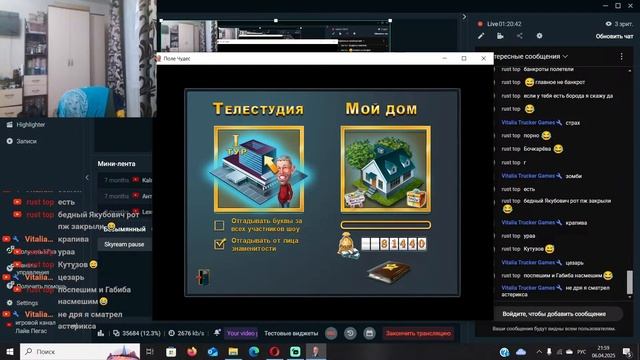Viewport: 640px width, 360px height.
Task: Open the green streaming app on taskbar
Action: (x=295, y=351)
